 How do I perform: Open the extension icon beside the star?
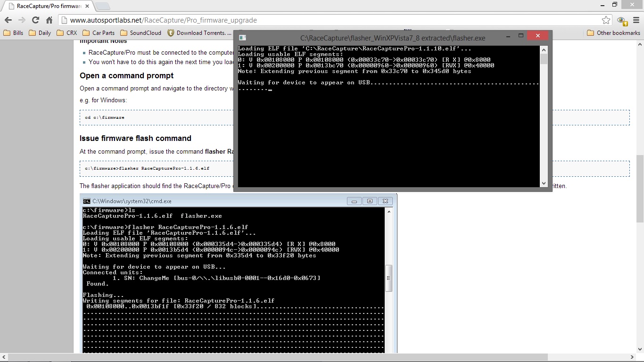point(622,21)
